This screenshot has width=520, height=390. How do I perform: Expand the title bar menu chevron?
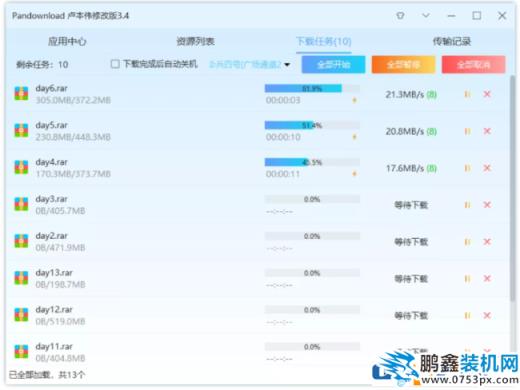[426, 15]
